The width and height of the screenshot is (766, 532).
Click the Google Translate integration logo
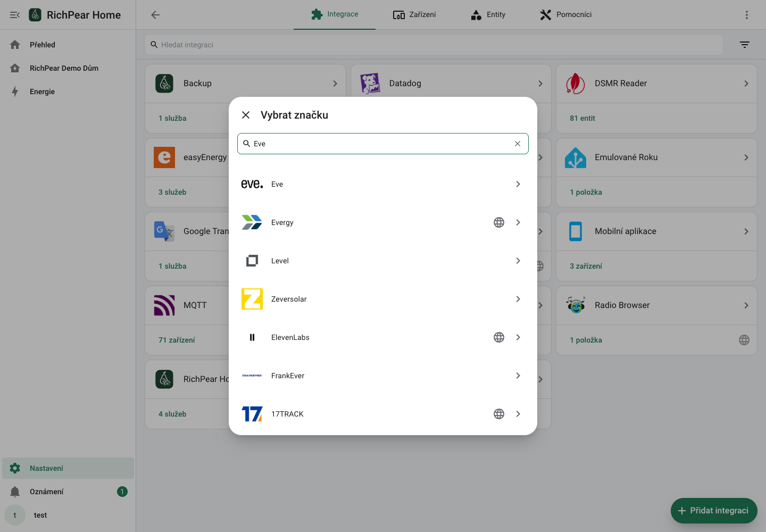[164, 231]
